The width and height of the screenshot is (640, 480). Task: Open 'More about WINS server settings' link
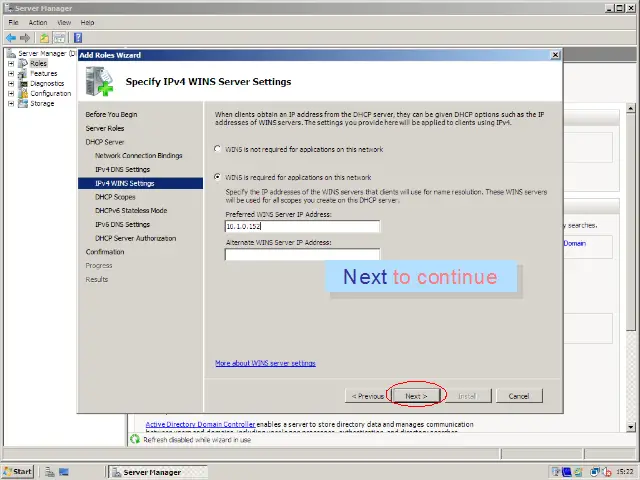pos(265,363)
